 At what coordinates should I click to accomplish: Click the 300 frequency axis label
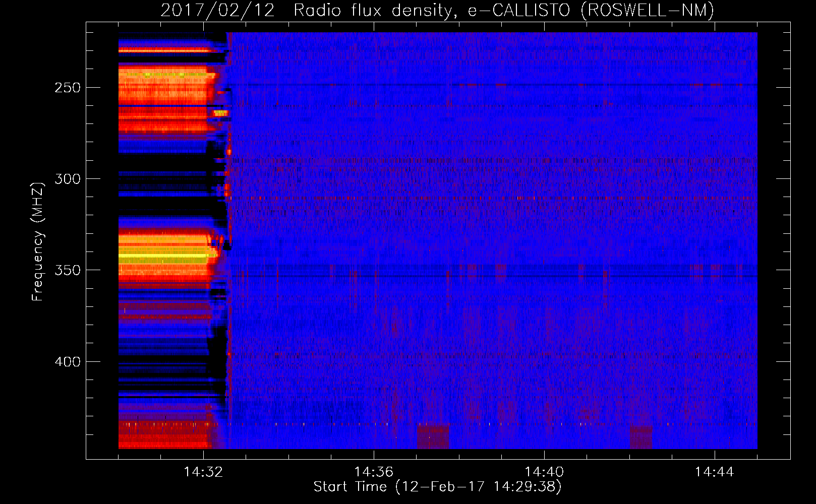[68, 179]
